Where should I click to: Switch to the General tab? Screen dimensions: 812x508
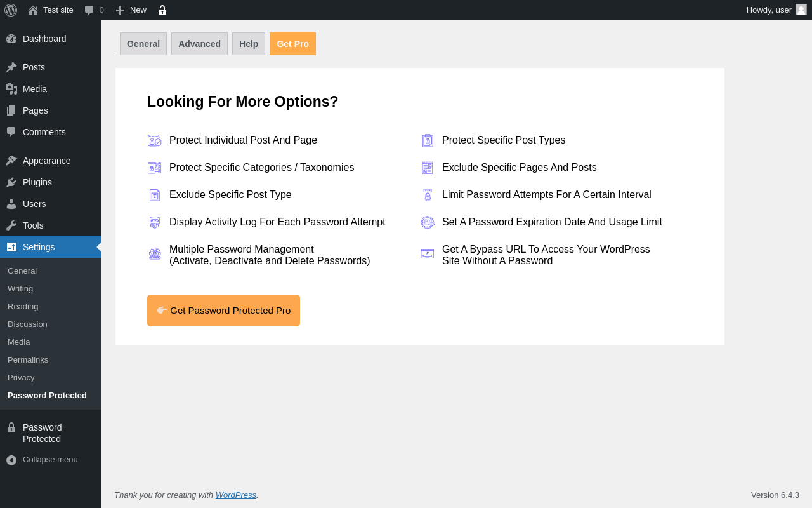click(143, 44)
